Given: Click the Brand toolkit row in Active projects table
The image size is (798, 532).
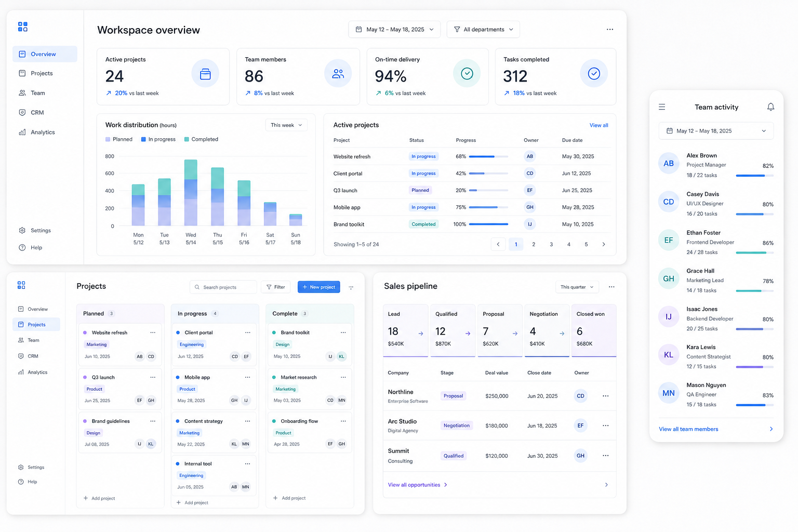Looking at the screenshot, I should point(471,224).
